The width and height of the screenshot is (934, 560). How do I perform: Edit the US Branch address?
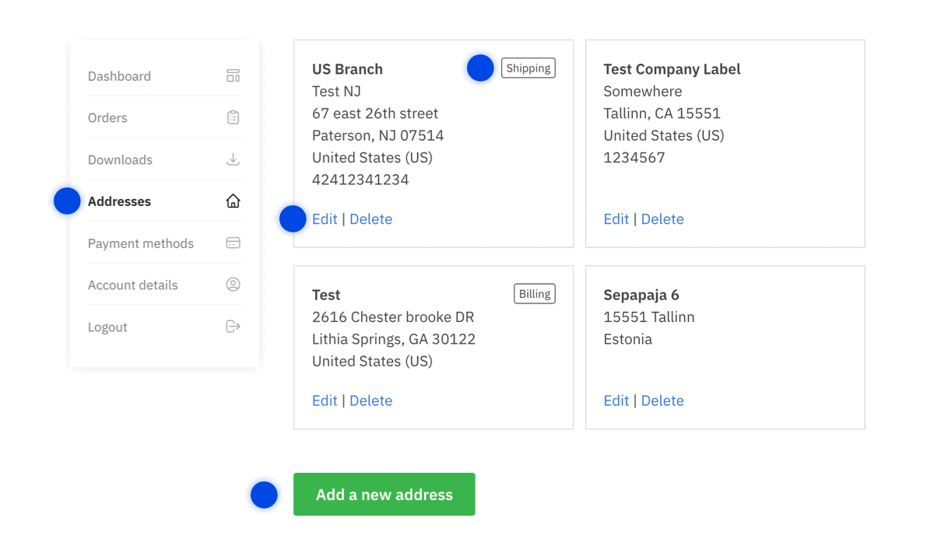325,219
